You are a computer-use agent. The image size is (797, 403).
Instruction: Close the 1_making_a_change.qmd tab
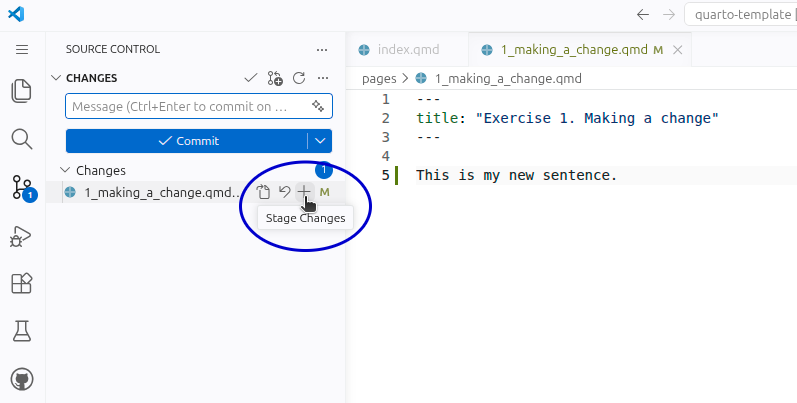tap(678, 50)
